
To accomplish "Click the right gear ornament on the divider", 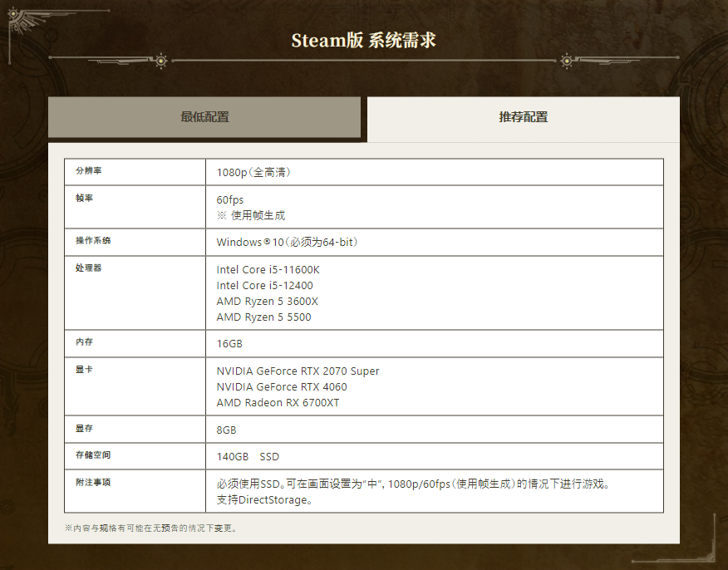I will tap(567, 60).
